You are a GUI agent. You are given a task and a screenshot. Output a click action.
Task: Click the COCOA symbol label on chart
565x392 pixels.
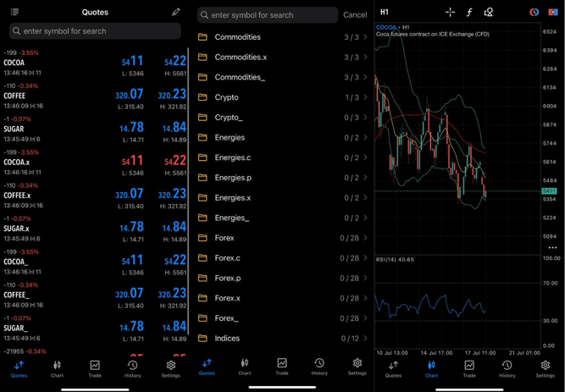[x=386, y=27]
